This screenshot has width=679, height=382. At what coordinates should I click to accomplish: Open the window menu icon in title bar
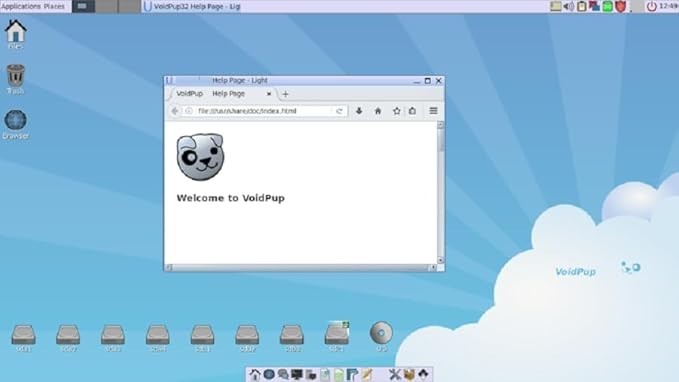(169, 81)
